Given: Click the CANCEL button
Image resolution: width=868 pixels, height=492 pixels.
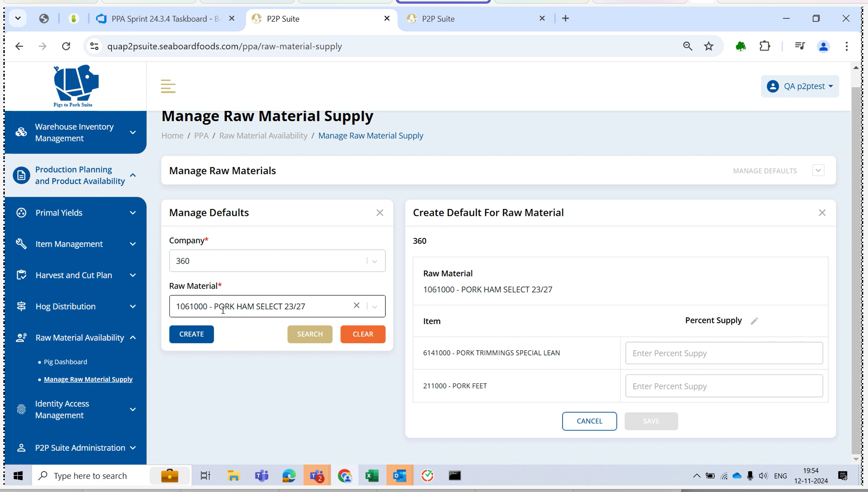Looking at the screenshot, I should coord(589,421).
